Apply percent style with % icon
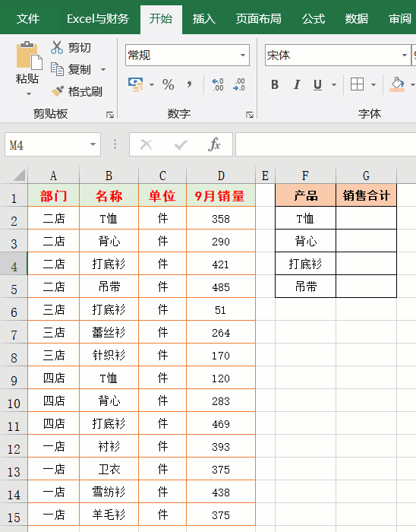This screenshot has height=532, width=416. coord(169,84)
